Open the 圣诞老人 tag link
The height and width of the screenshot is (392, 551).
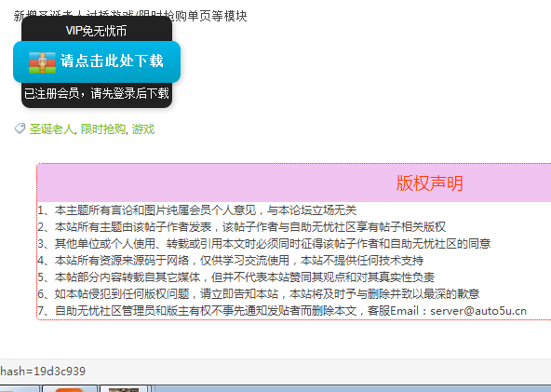(x=52, y=129)
